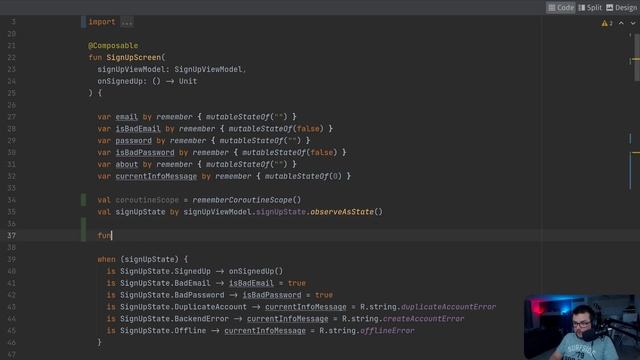Click line number 22 in gutter
Screen dimensions: 640x360
click(x=11, y=58)
